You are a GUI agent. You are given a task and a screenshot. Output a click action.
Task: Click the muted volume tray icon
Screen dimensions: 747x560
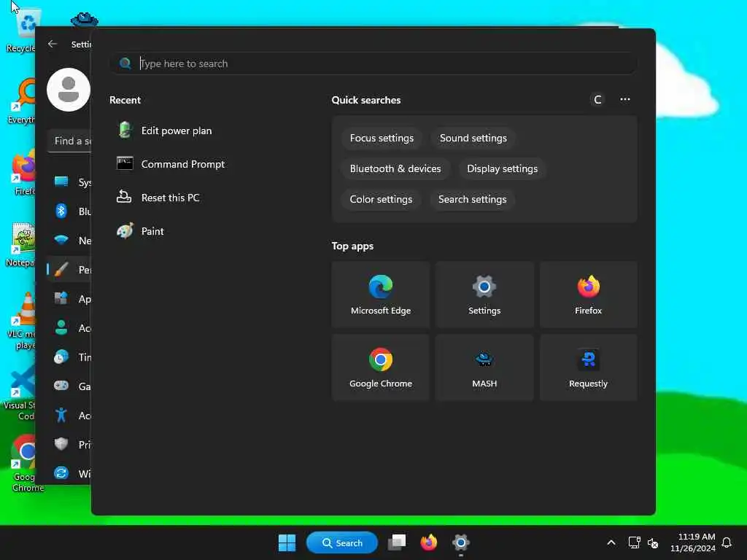653,542
